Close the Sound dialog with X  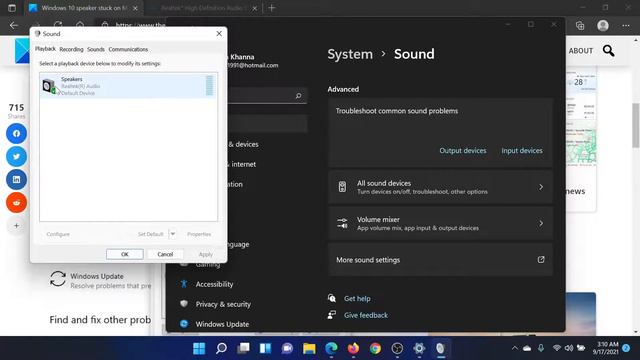tap(219, 33)
